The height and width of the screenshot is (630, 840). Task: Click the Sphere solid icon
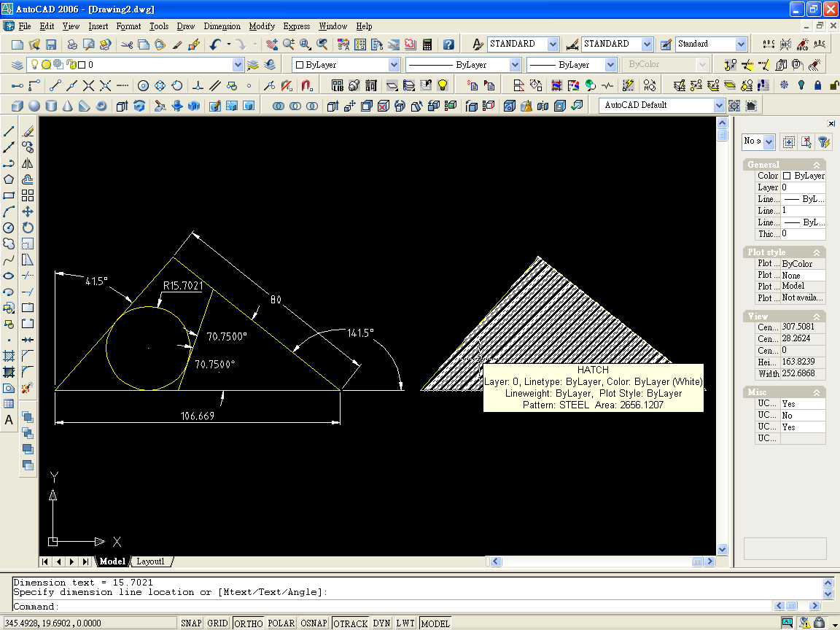coord(34,106)
